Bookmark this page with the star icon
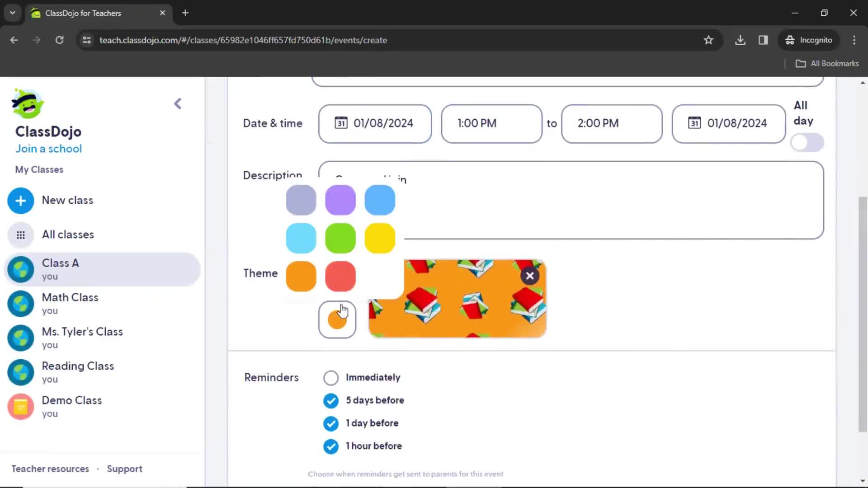The image size is (868, 488). click(708, 40)
